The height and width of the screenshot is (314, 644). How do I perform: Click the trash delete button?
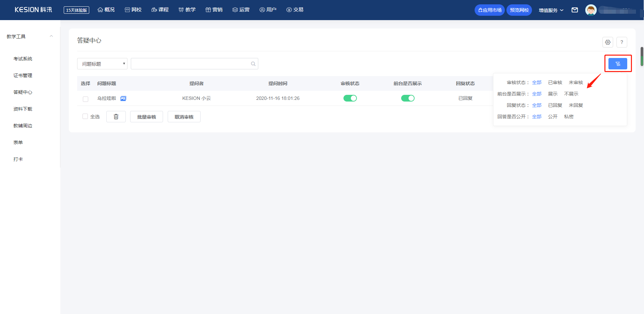(116, 117)
